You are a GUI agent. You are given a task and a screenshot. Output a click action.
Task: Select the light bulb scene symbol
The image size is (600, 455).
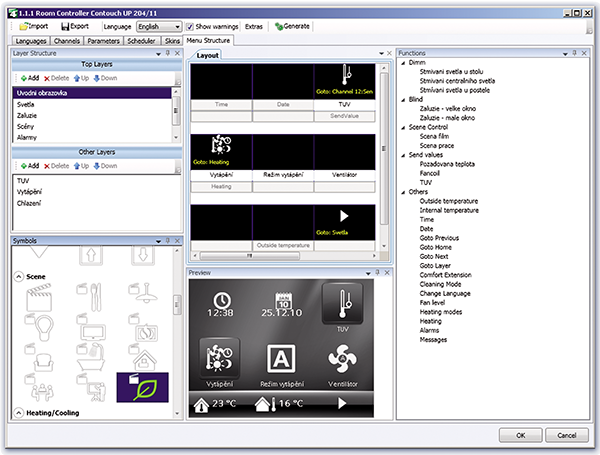pos(39,328)
